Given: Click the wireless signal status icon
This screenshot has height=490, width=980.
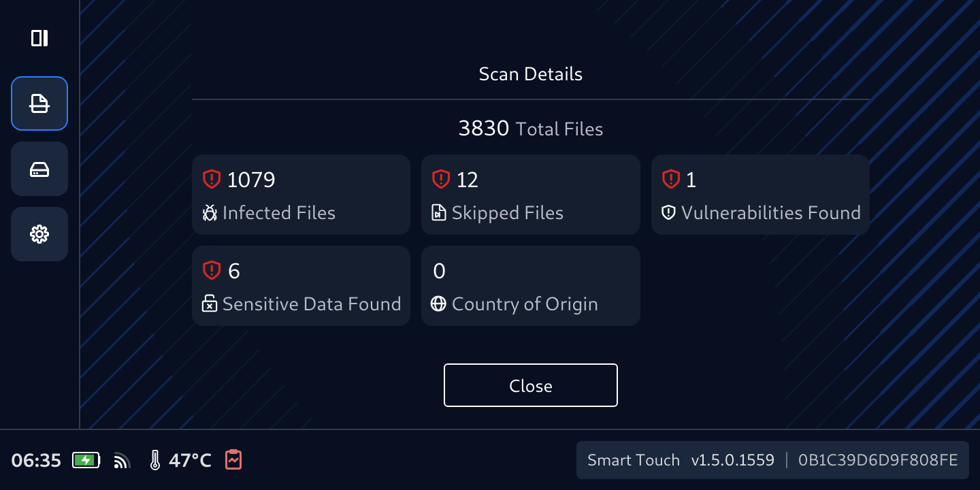Looking at the screenshot, I should click(x=122, y=461).
